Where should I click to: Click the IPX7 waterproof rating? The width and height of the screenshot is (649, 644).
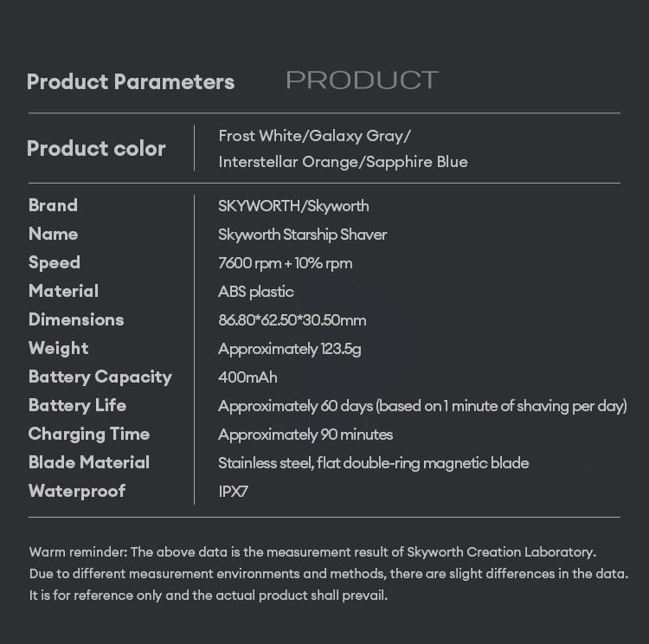[234, 492]
